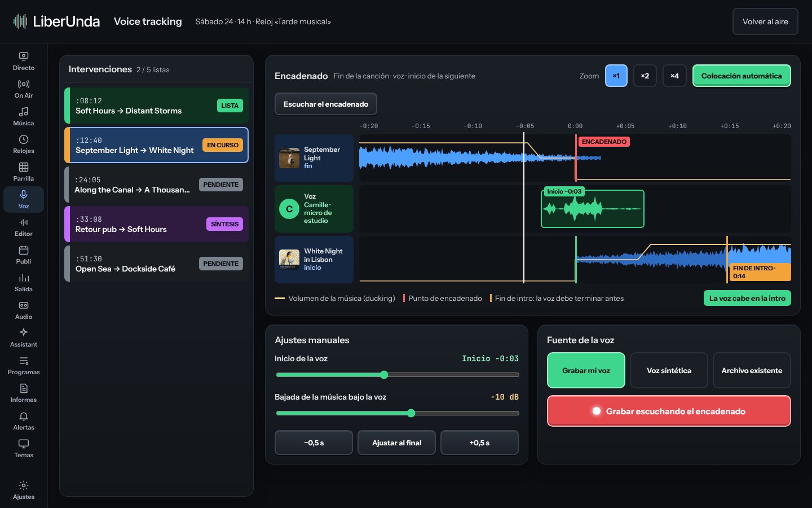The height and width of the screenshot is (508, 812).
Task: Click the LiberUnda waveform logo
Action: [20, 21]
